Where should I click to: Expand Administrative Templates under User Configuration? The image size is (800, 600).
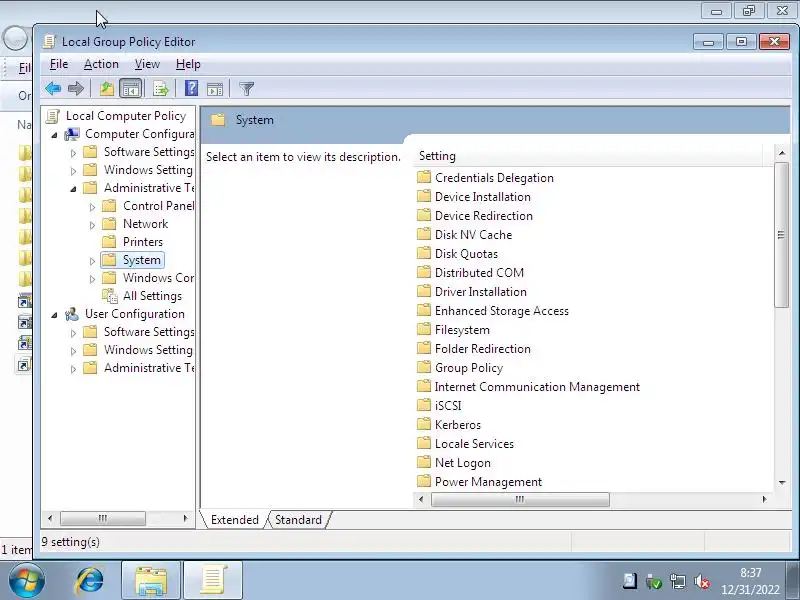73,369
